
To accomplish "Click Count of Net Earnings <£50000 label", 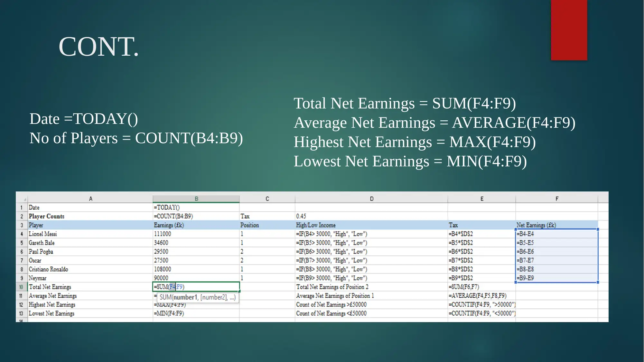I will click(x=371, y=313).
